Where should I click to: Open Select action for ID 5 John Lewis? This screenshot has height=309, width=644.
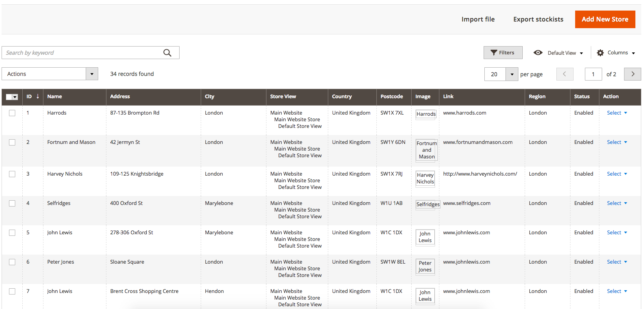point(617,232)
